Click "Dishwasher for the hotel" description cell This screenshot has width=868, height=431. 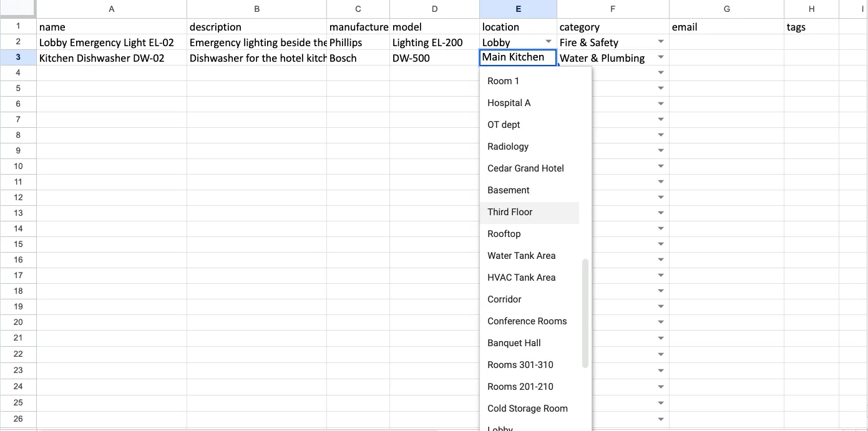(x=256, y=58)
